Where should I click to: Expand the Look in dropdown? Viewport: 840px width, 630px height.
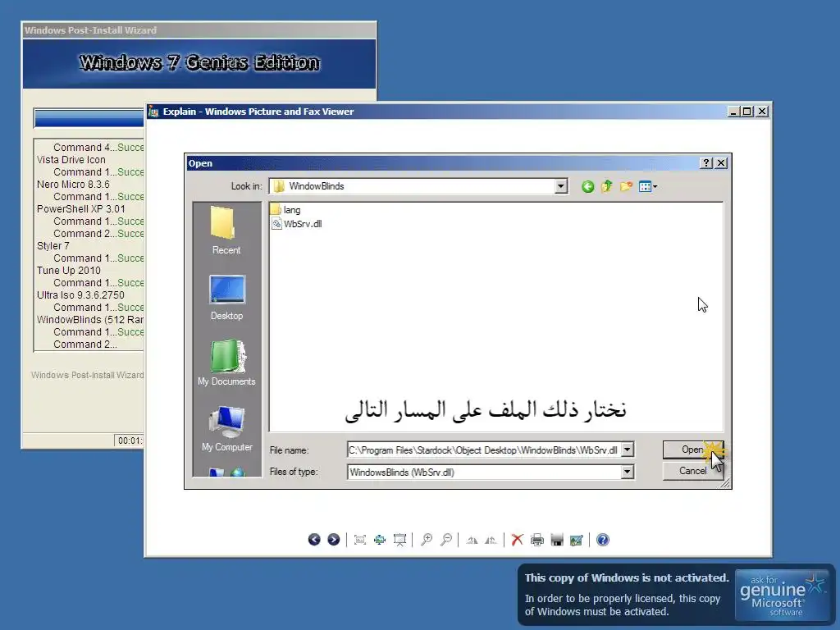560,186
